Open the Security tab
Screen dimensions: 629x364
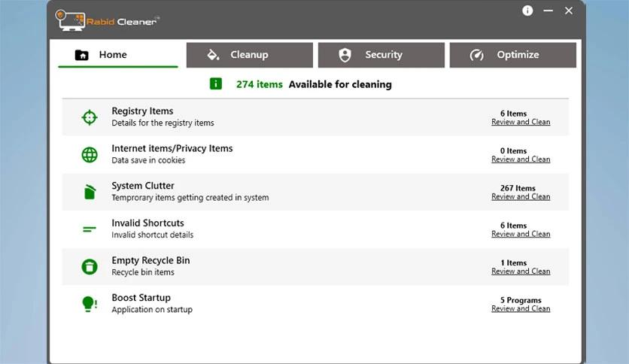pos(381,55)
